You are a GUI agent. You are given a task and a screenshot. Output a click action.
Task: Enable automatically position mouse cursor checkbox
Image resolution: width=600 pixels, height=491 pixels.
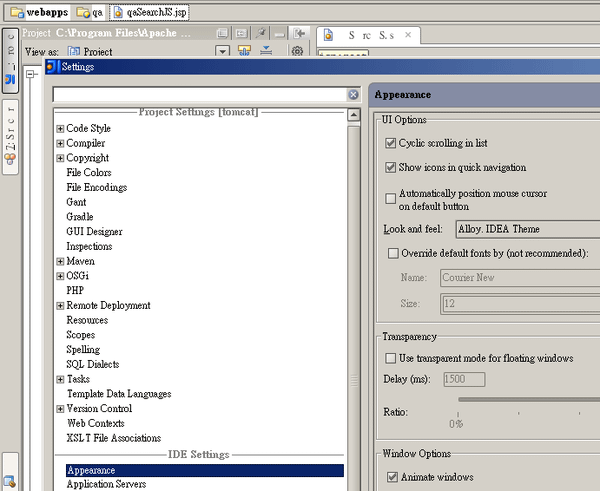click(x=390, y=199)
